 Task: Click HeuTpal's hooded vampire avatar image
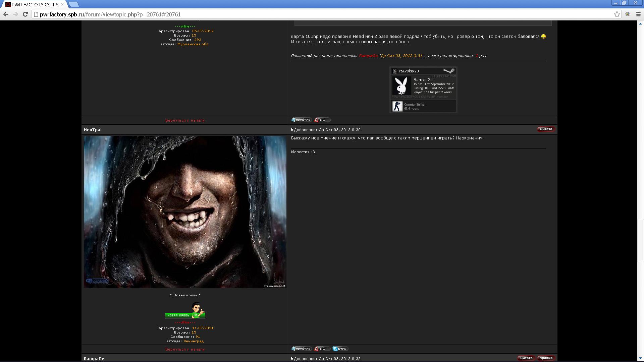tap(185, 212)
